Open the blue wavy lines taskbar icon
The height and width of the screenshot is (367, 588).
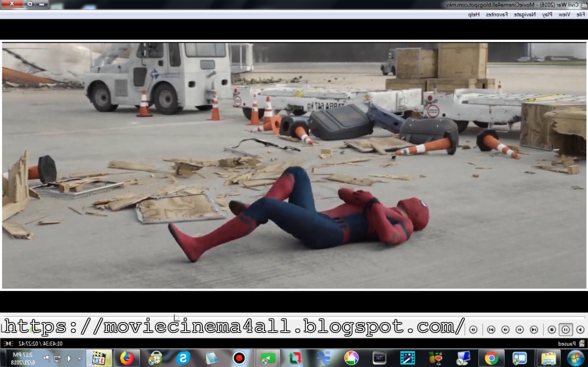click(x=323, y=358)
